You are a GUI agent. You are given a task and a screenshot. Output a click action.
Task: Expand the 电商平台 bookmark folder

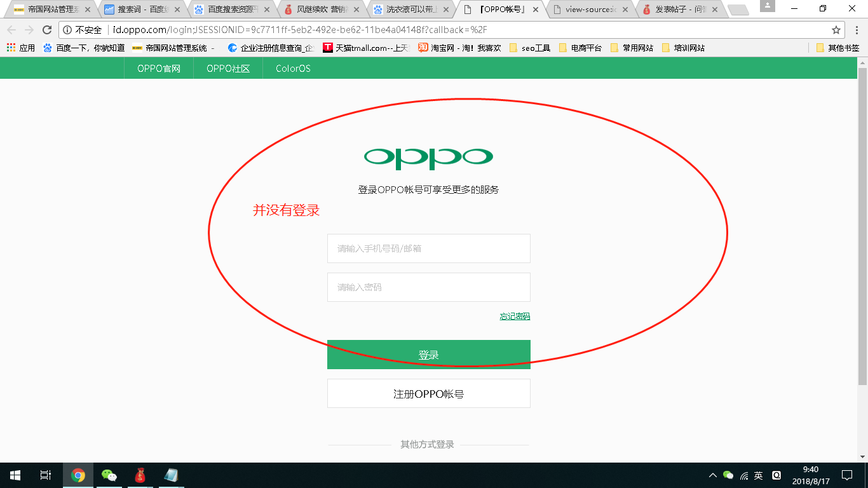click(x=582, y=47)
